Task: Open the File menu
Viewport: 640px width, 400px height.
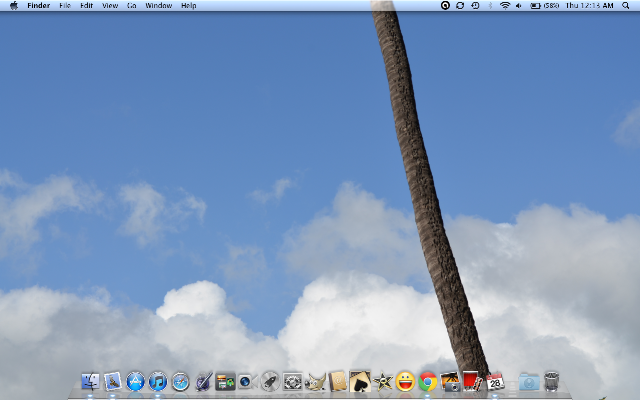Action: click(65, 5)
